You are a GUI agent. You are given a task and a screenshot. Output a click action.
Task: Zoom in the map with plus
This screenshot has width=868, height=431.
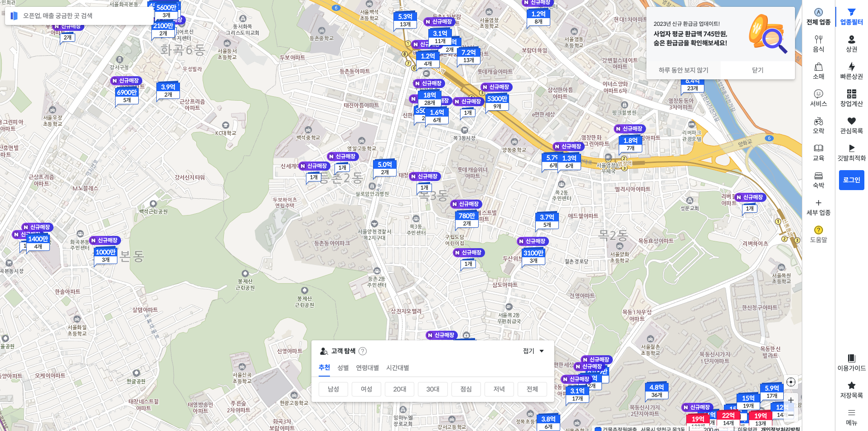[x=791, y=400]
